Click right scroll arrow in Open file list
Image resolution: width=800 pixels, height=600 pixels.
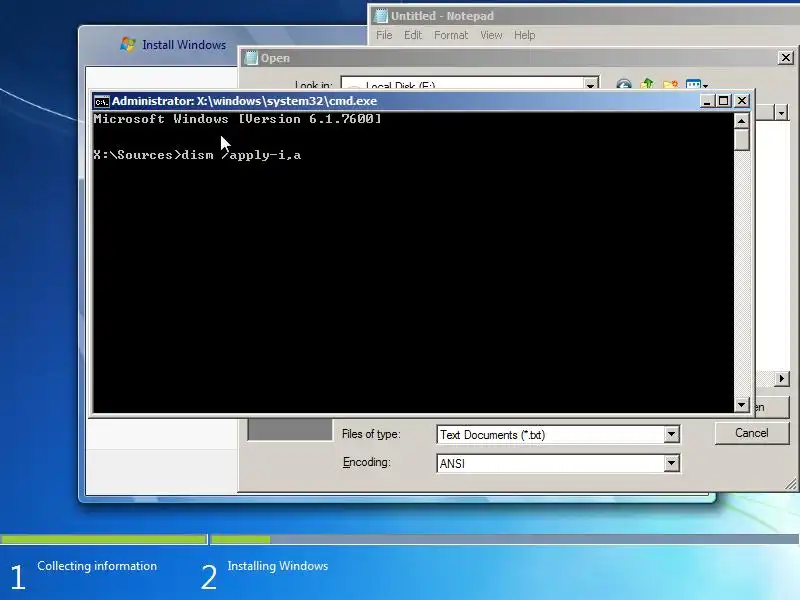(782, 379)
